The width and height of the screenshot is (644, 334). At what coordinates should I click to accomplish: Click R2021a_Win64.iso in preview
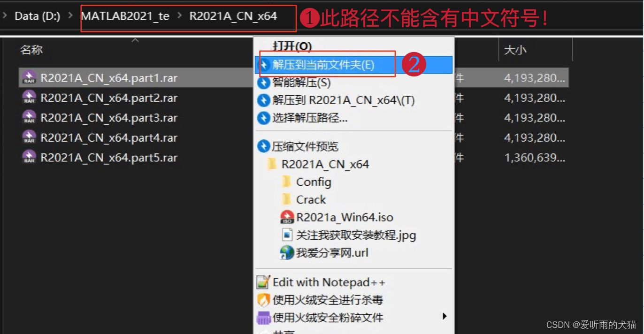pyautogui.click(x=345, y=218)
